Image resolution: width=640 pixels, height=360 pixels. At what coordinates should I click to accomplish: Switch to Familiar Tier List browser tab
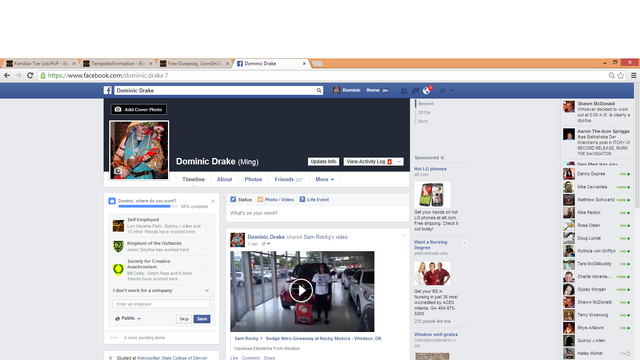click(39, 64)
